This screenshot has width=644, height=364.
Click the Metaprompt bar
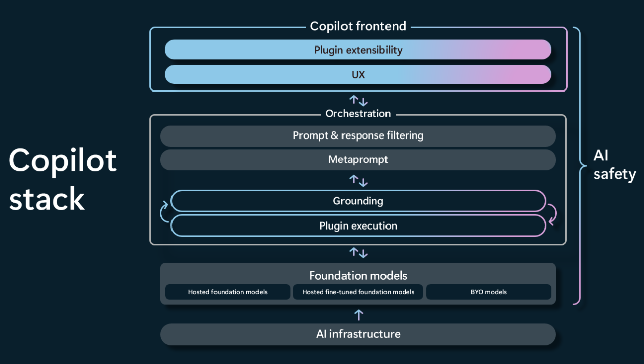pyautogui.click(x=358, y=160)
